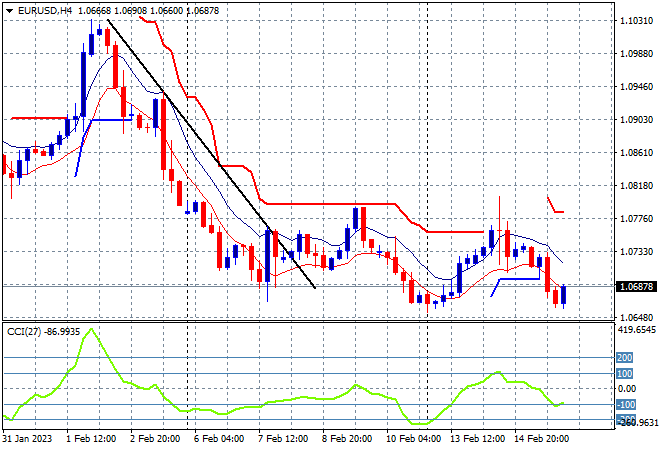Select the black descending trendline
Image resolution: width=660 pixels, height=450 pixels.
pyautogui.click(x=211, y=154)
